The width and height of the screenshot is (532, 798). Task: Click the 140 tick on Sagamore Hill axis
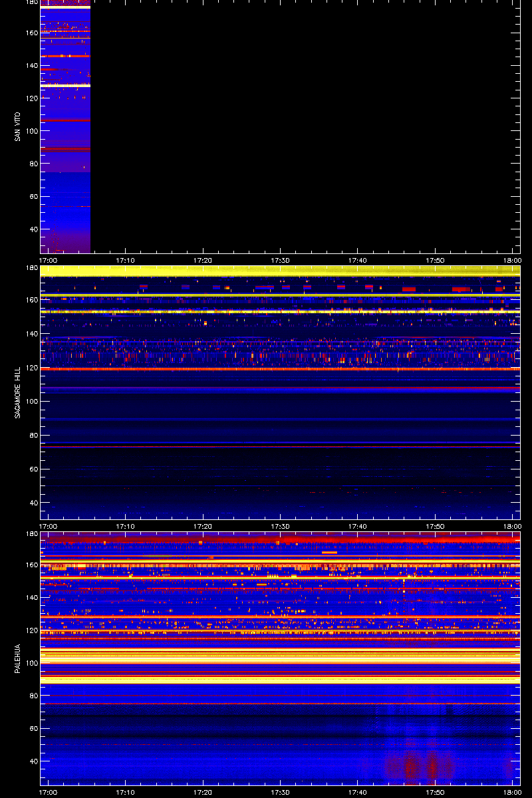[x=31, y=334]
